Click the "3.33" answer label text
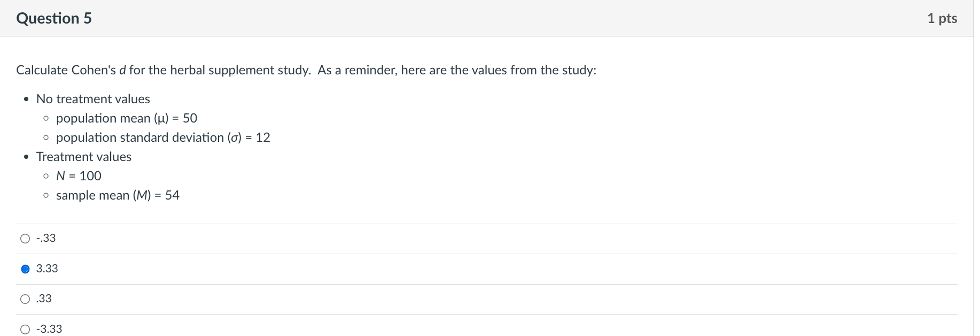The height and width of the screenshot is (336, 980). point(47,269)
